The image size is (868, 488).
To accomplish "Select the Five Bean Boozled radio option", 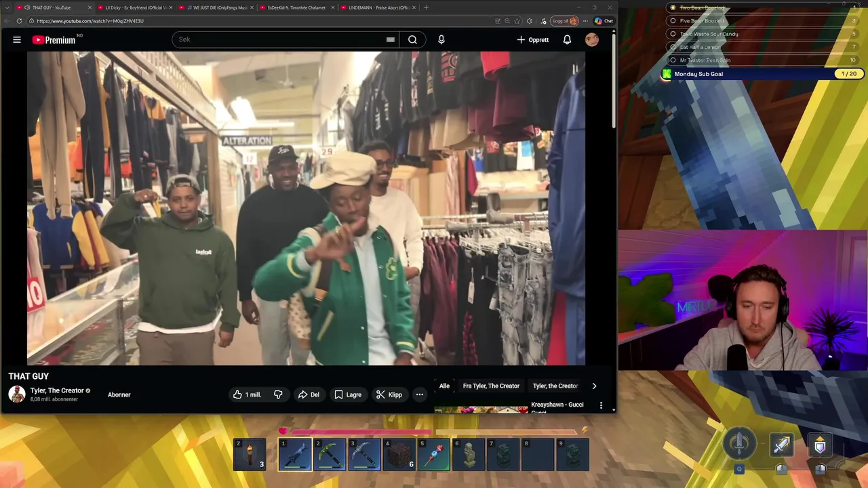I will [673, 21].
